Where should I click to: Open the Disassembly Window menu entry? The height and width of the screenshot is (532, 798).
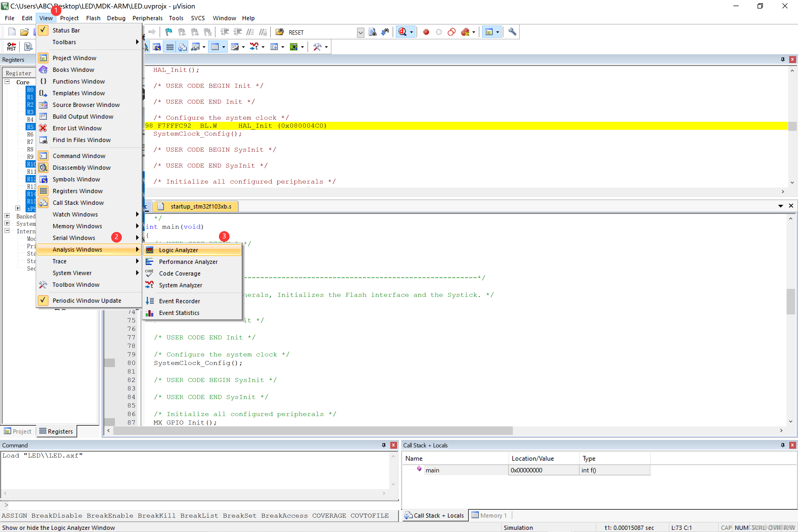[81, 168]
